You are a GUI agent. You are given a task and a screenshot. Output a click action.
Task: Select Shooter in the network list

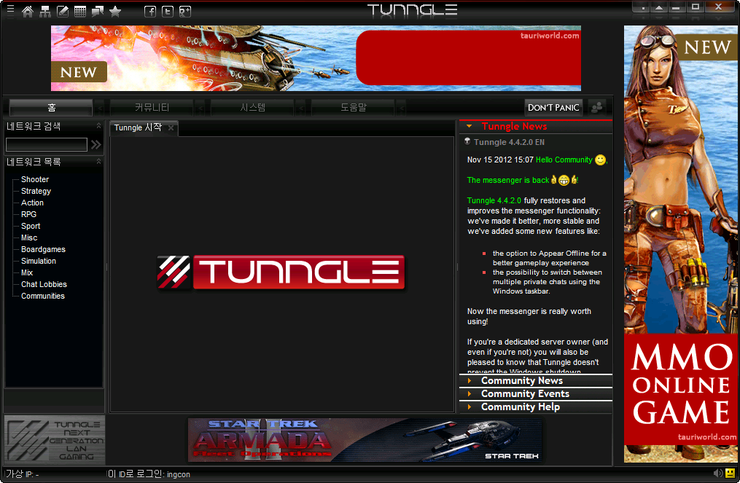[x=35, y=179]
